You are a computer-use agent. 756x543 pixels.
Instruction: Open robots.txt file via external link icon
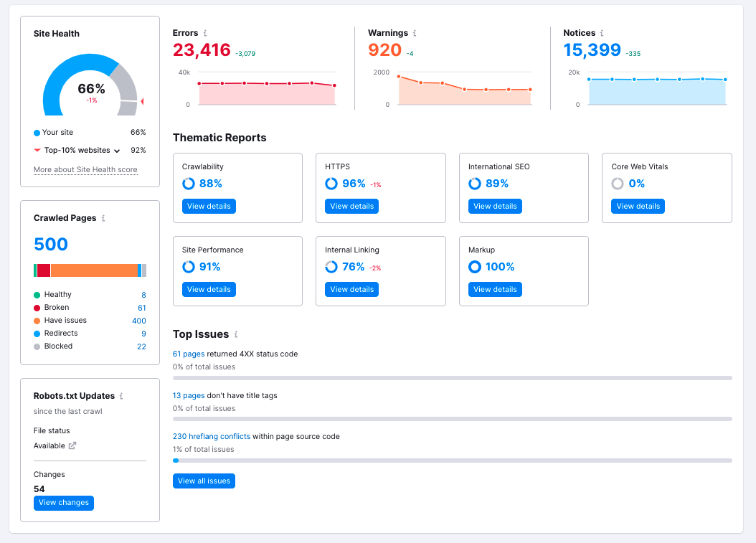tap(72, 445)
